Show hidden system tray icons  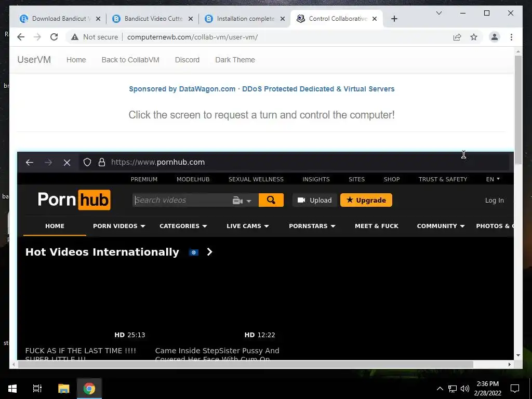click(440, 389)
